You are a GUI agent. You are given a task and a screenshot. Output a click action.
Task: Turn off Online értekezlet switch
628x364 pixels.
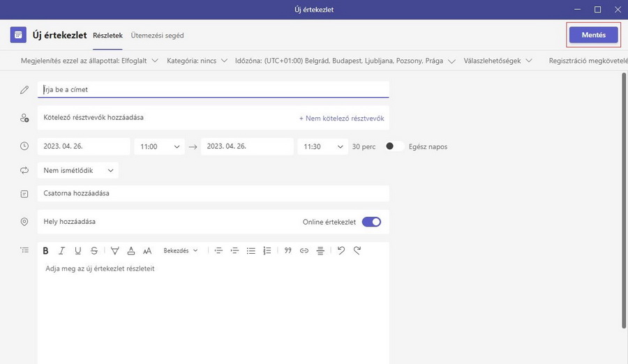(x=371, y=222)
